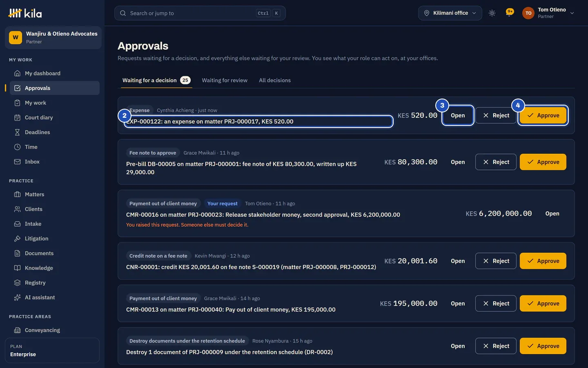Open the notifications bell icon
Image resolution: width=588 pixels, height=368 pixels.
pos(509,13)
